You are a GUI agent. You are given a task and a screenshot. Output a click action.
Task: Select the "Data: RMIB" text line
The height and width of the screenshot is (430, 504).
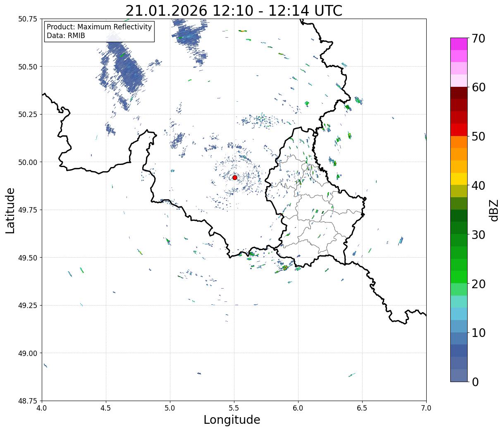point(66,36)
